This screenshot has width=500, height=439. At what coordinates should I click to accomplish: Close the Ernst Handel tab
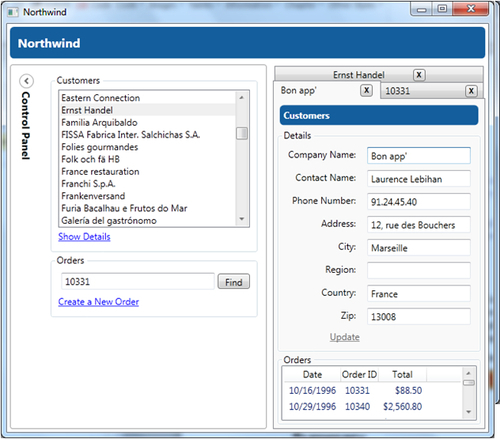coord(419,75)
